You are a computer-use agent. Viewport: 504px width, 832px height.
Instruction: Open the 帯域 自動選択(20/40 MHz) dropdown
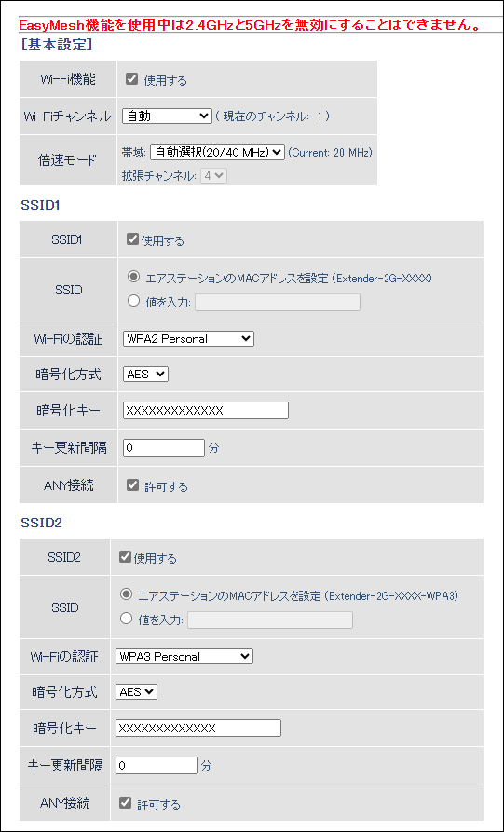coord(217,153)
